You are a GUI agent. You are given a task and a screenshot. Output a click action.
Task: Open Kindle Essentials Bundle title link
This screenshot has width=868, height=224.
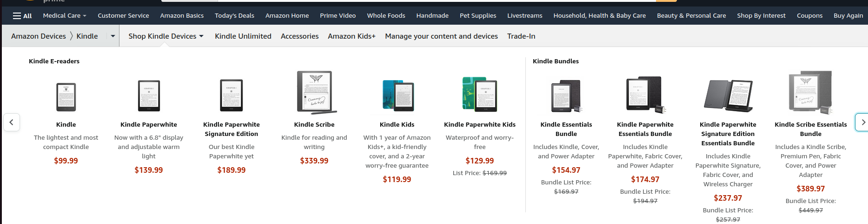pyautogui.click(x=566, y=129)
